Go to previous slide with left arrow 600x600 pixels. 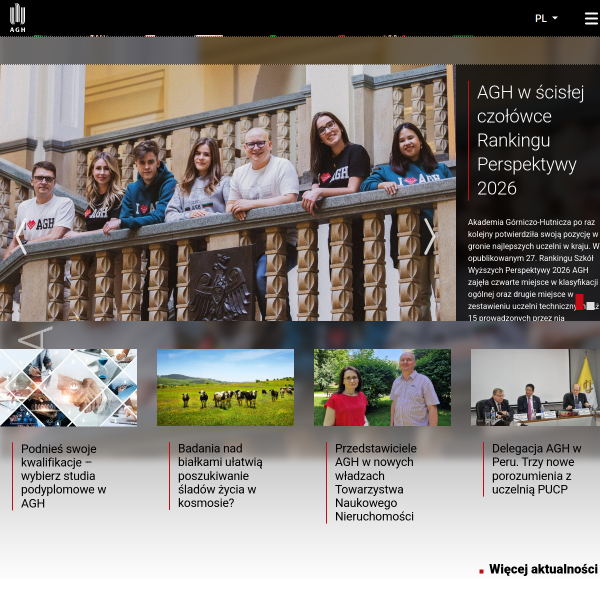click(21, 237)
